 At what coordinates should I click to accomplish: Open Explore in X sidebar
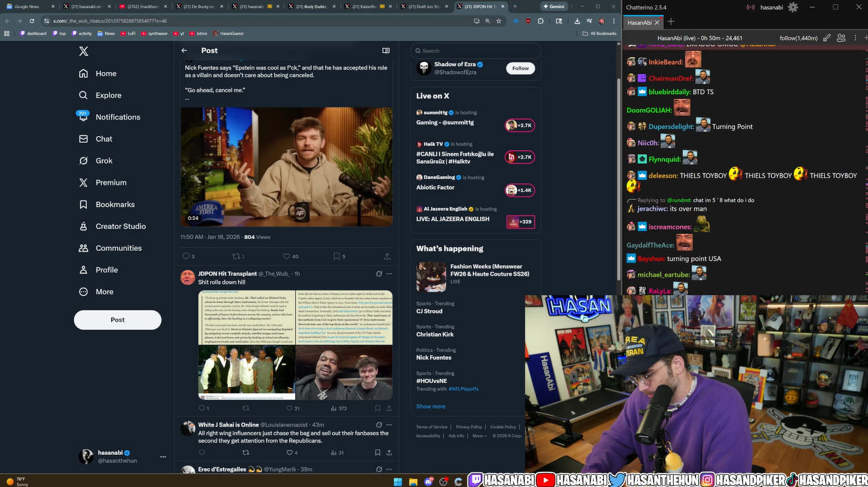pyautogui.click(x=100, y=95)
